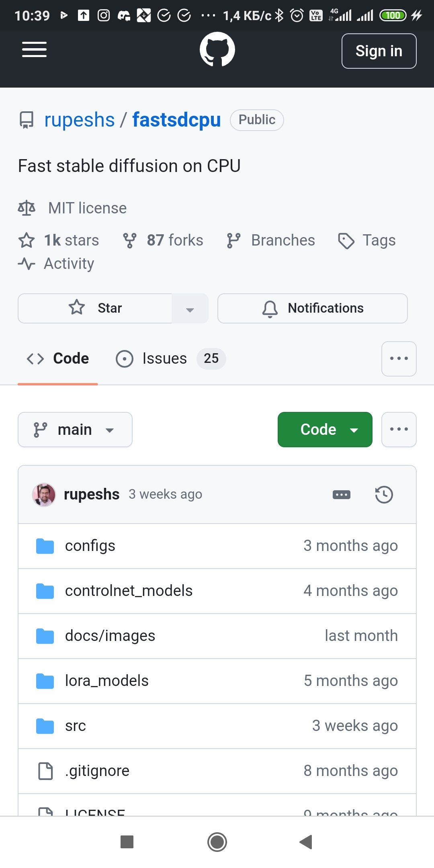
Task: Click the Issues count badge 25
Action: 211,358
